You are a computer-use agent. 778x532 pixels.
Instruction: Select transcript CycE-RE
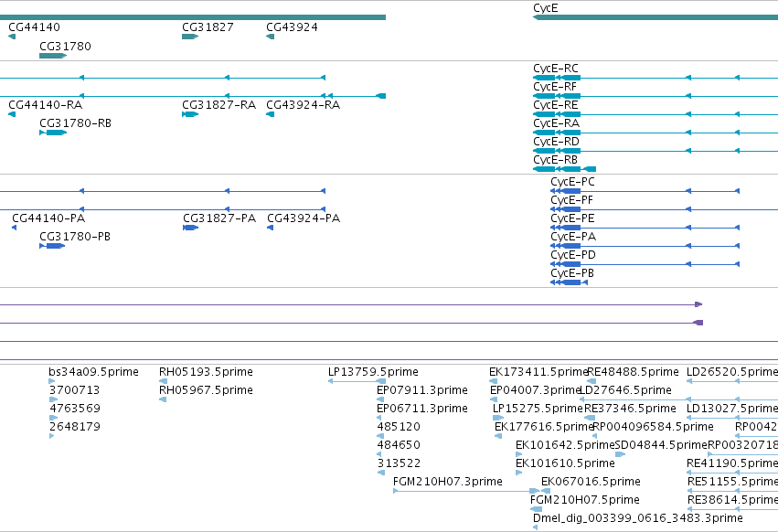(x=555, y=105)
